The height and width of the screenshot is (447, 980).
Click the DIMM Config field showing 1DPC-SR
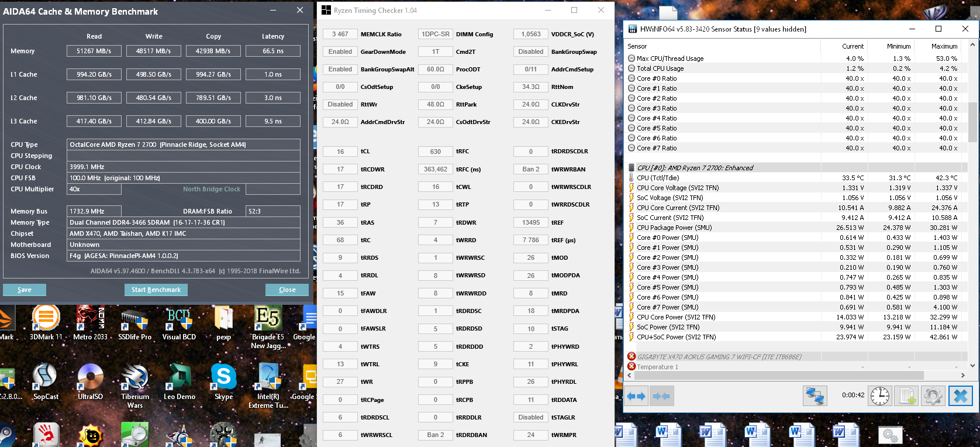pyautogui.click(x=436, y=34)
